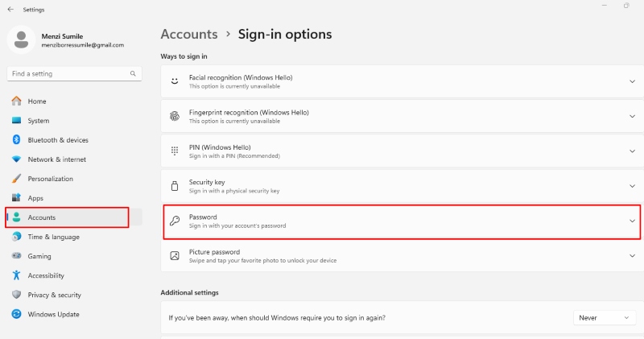Click the Menzi Sumile account name
The width and height of the screenshot is (644, 339).
tap(62, 36)
